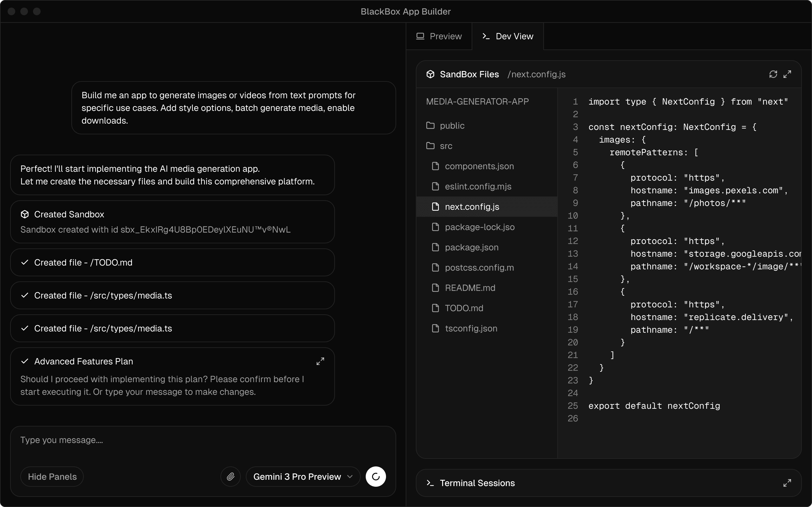Select the tsconfig.json file
The width and height of the screenshot is (812, 507).
tap(471, 329)
